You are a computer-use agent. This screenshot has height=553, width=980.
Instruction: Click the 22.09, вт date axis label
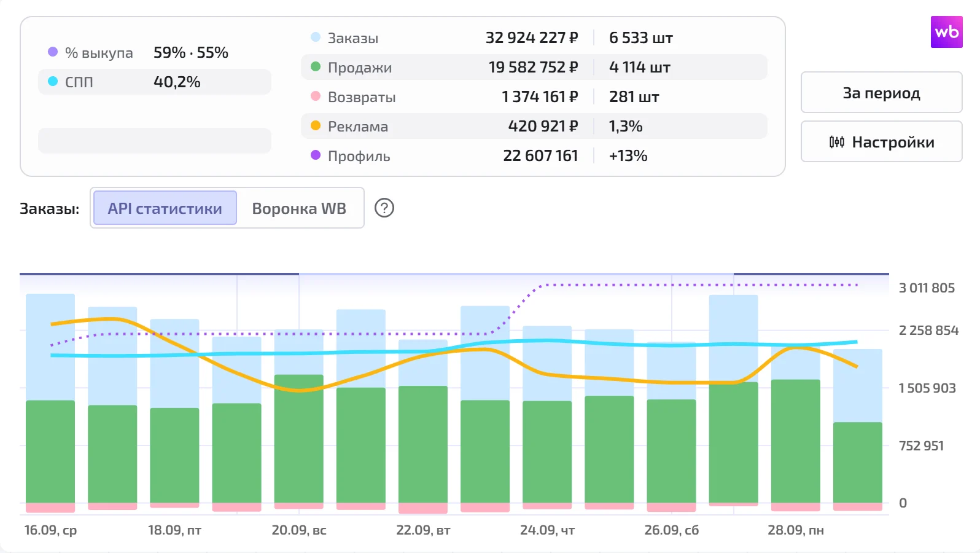[x=423, y=530]
